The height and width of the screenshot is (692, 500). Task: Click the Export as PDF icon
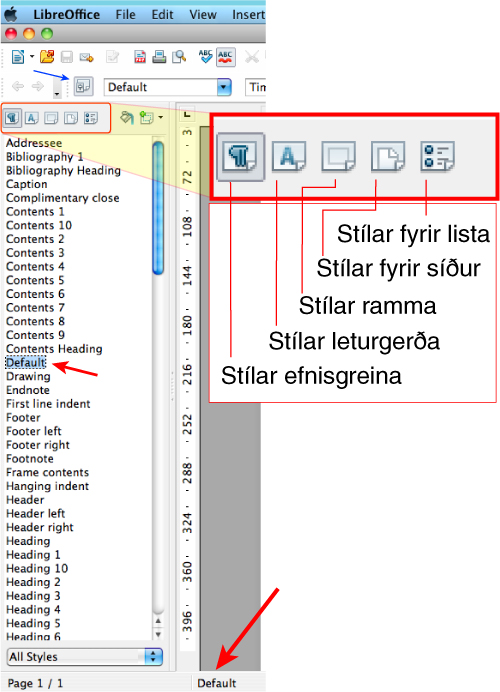pyautogui.click(x=140, y=57)
